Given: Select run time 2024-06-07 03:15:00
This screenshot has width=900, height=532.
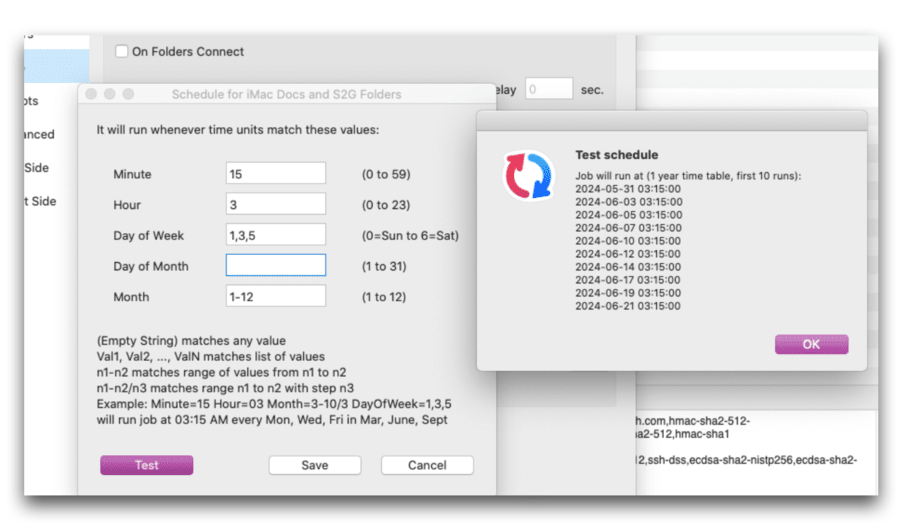Looking at the screenshot, I should (x=629, y=228).
